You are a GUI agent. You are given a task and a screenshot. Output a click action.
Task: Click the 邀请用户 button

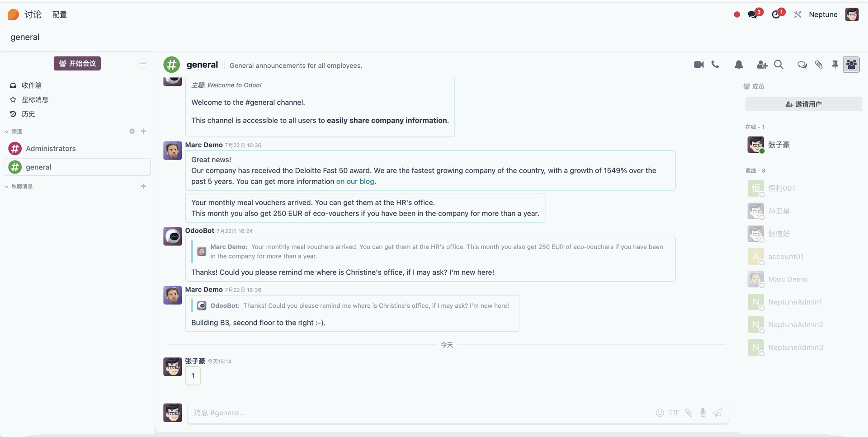(803, 104)
